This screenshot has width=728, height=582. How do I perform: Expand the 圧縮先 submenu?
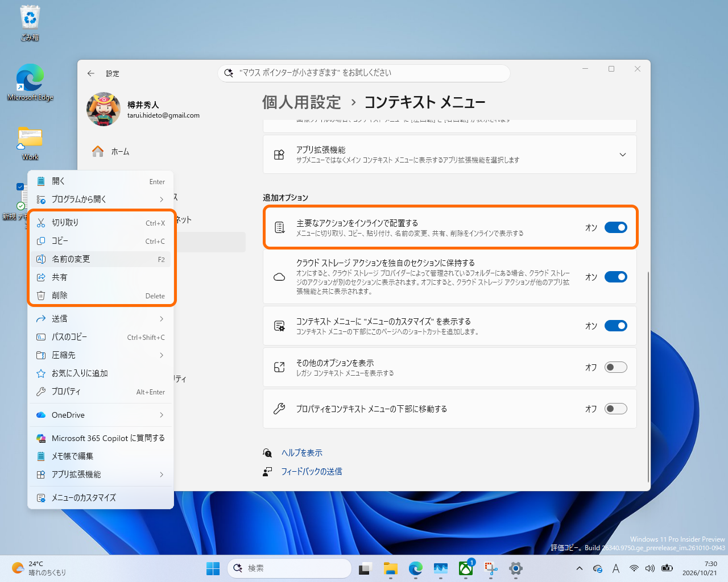pyautogui.click(x=101, y=355)
